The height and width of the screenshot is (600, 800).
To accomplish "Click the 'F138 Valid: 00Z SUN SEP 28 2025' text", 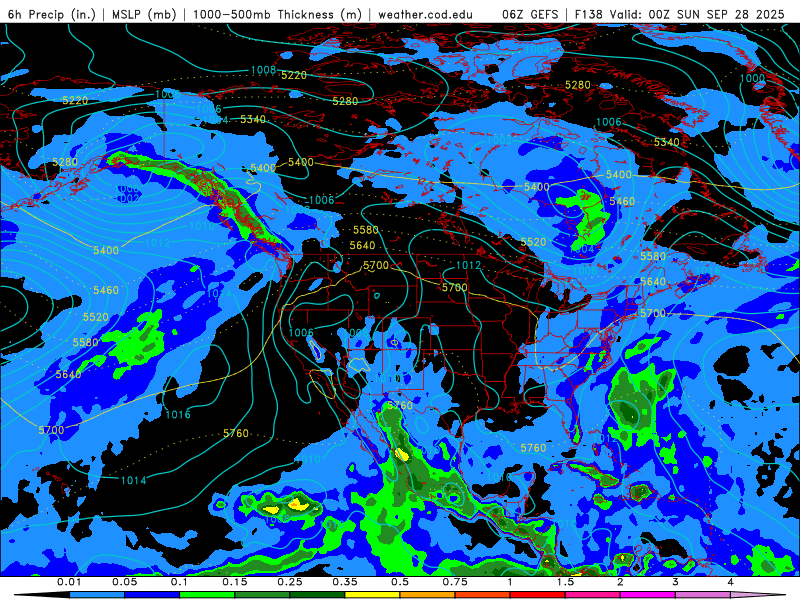I will coord(680,14).
